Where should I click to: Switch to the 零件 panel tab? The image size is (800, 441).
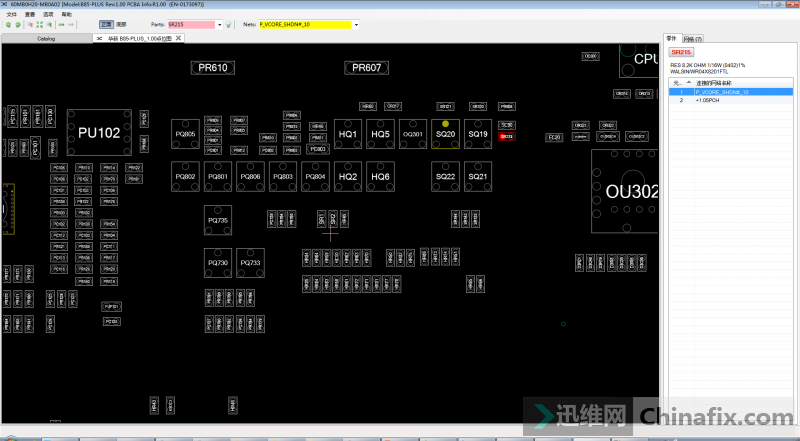[x=671, y=38]
